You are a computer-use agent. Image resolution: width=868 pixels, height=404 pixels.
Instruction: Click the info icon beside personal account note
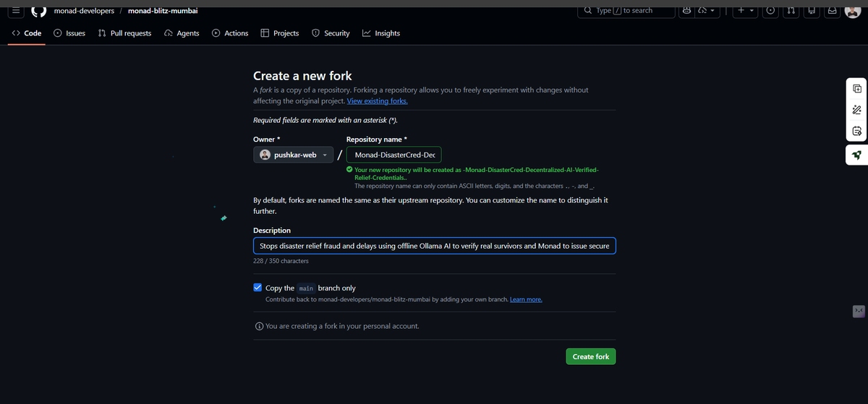(x=259, y=326)
